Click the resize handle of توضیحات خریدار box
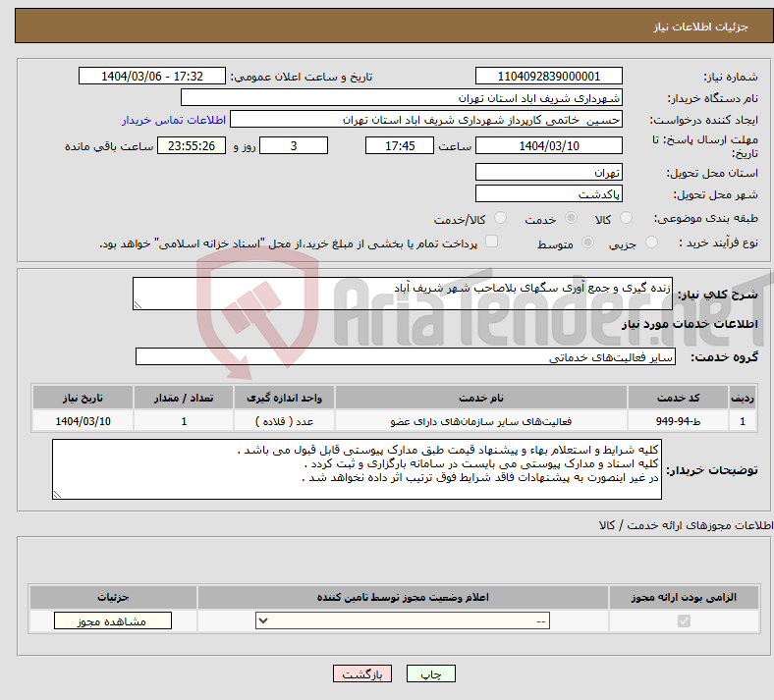This screenshot has height=700, width=774. pos(57,494)
